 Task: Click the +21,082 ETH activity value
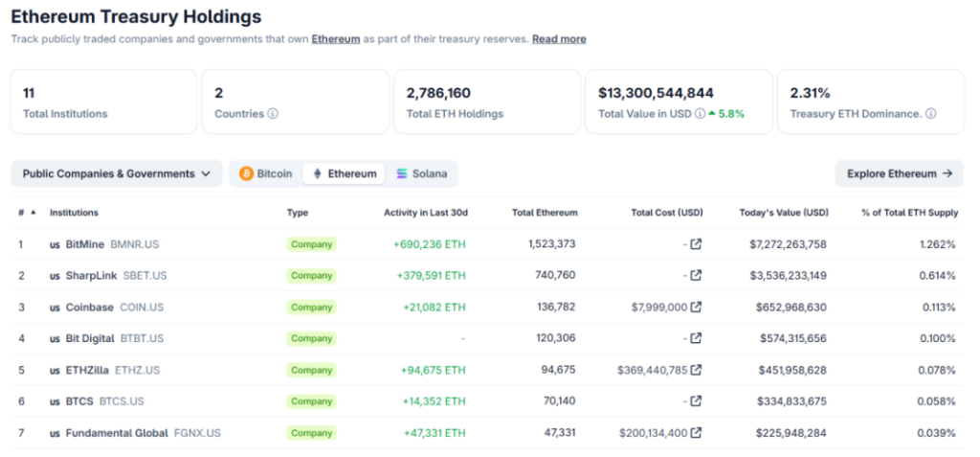(x=434, y=307)
